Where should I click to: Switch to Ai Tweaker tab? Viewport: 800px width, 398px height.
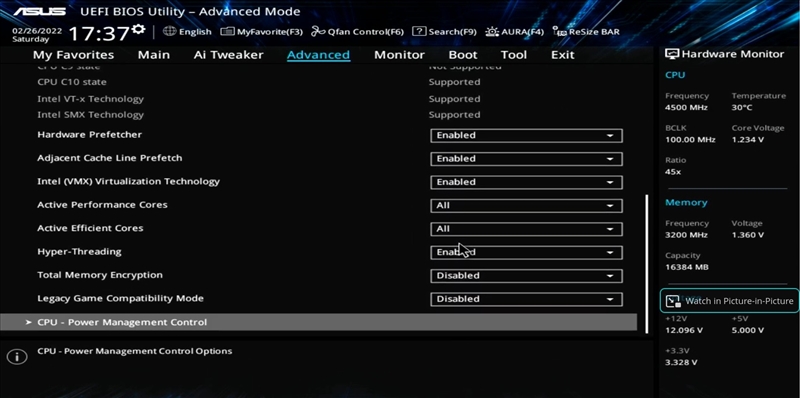point(228,55)
